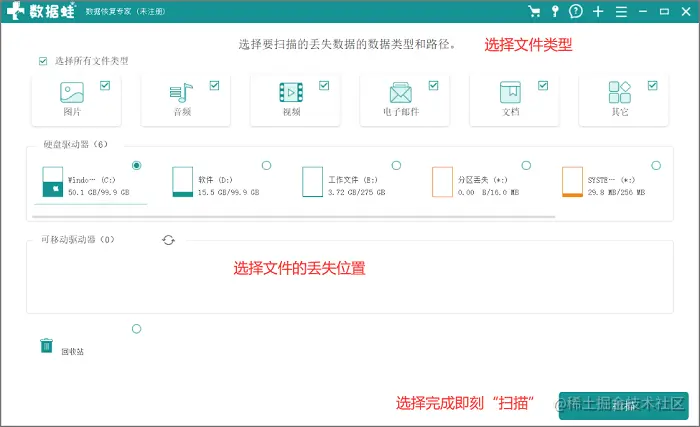Select the 文档 document type icon
The image size is (700, 427).
click(x=510, y=92)
